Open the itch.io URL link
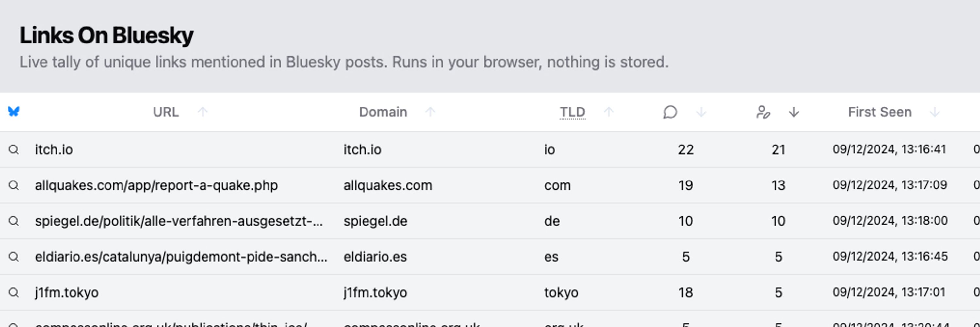This screenshot has width=980, height=327. click(54, 150)
